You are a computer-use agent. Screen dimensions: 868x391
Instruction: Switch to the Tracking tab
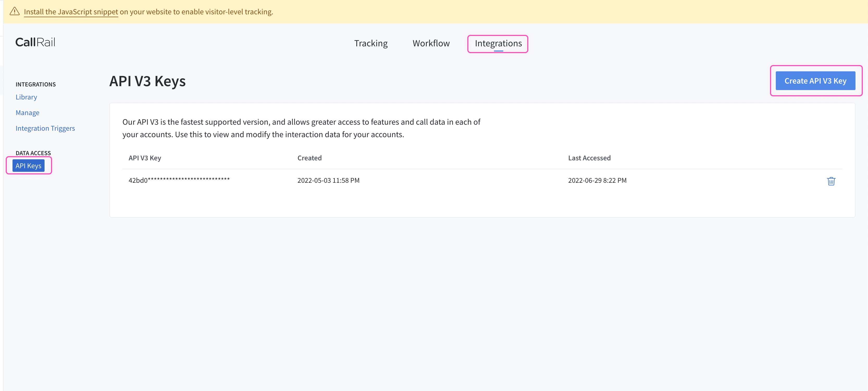pyautogui.click(x=371, y=43)
